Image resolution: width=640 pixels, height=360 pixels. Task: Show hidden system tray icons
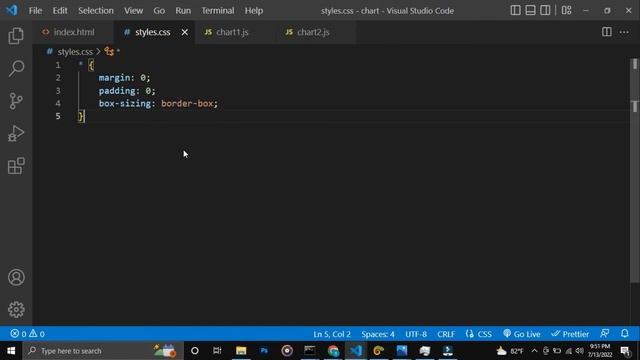[534, 351]
